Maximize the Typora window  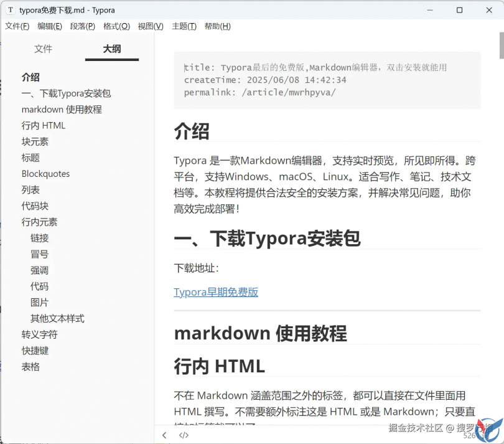(459, 10)
